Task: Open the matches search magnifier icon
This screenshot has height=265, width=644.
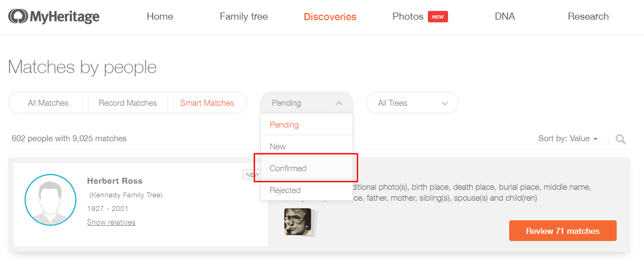Action: 621,139
